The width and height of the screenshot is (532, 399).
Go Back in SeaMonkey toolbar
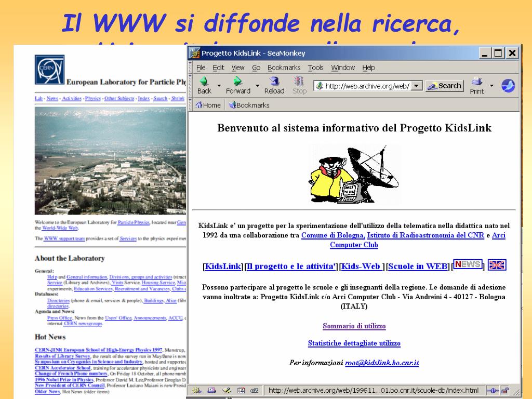[x=204, y=85]
